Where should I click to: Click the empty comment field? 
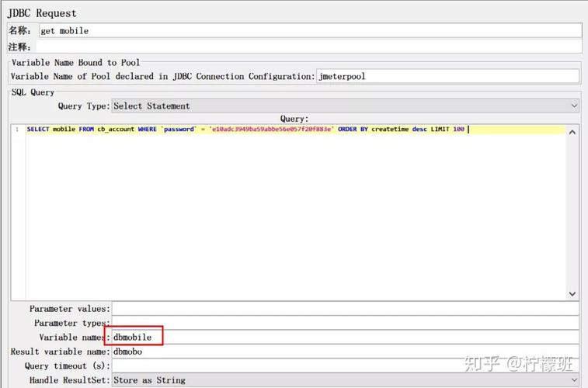pos(308,47)
